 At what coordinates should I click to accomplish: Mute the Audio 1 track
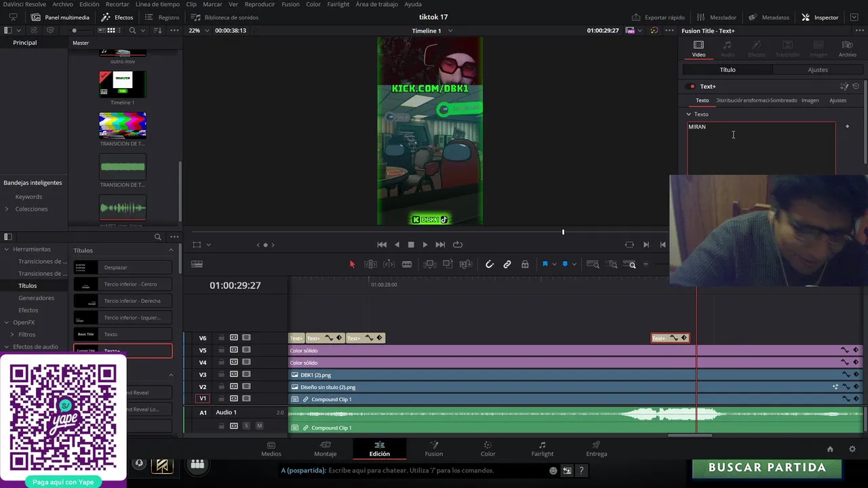click(259, 426)
